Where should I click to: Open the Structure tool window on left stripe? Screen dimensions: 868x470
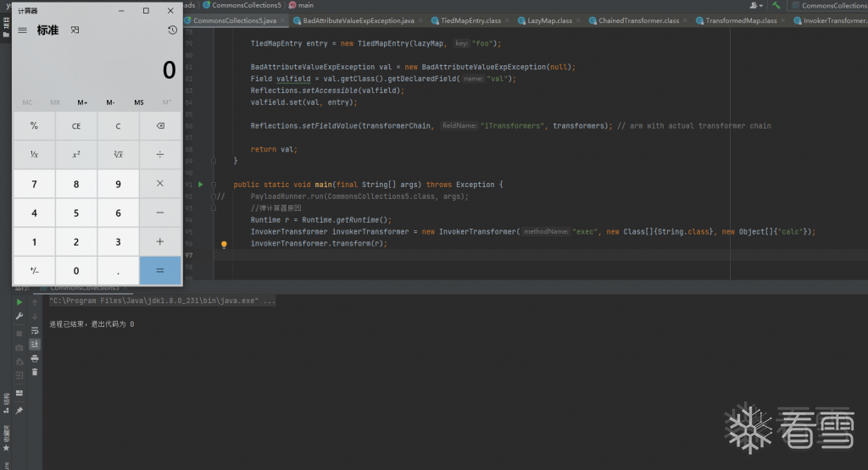(6, 403)
